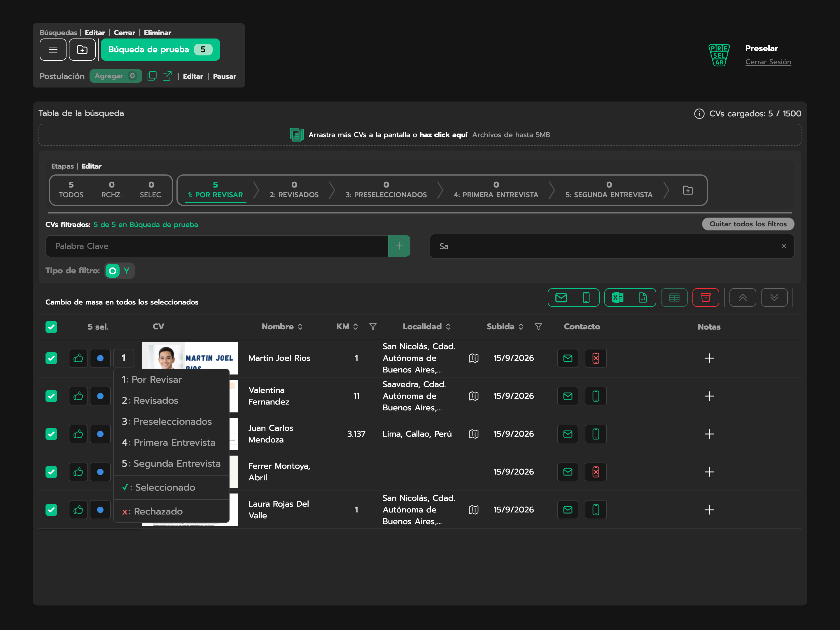Sort by Subida column arrows
The height and width of the screenshot is (630, 840).
click(521, 327)
